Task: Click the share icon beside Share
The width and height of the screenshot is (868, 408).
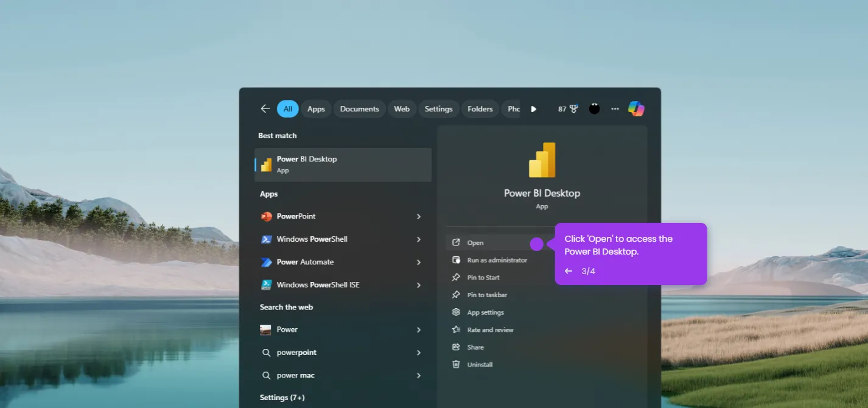Action: pyautogui.click(x=456, y=347)
